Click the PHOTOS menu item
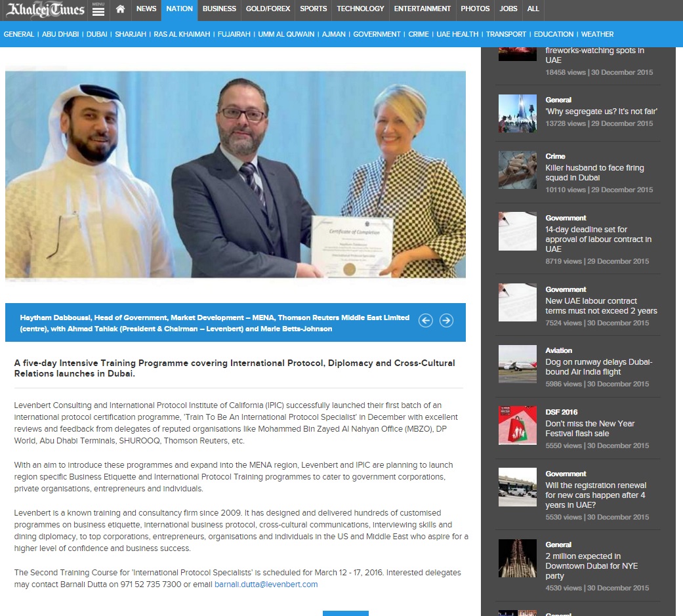Image resolution: width=683 pixels, height=616 pixels. click(x=475, y=10)
